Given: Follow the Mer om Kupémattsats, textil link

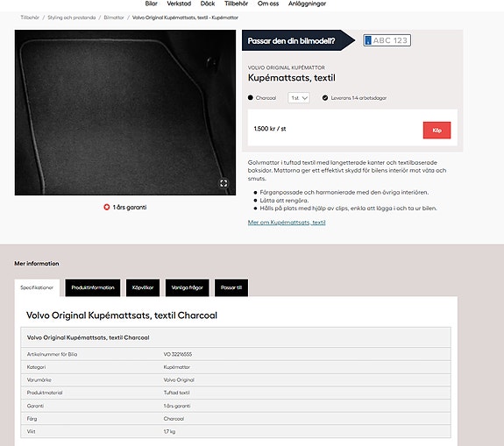Looking at the screenshot, I should pyautogui.click(x=287, y=223).
